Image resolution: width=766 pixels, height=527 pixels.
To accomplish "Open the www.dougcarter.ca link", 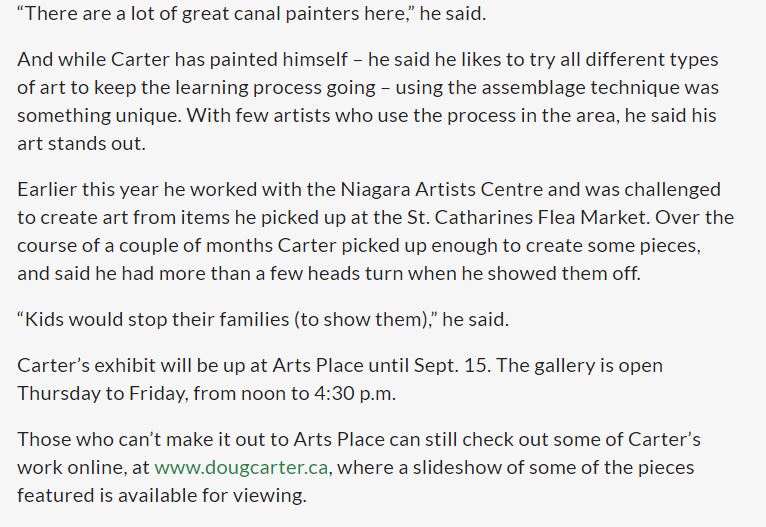I will 242,467.
